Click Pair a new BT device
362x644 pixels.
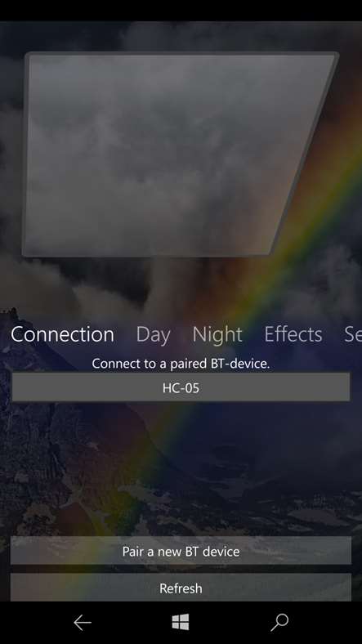coord(181,551)
